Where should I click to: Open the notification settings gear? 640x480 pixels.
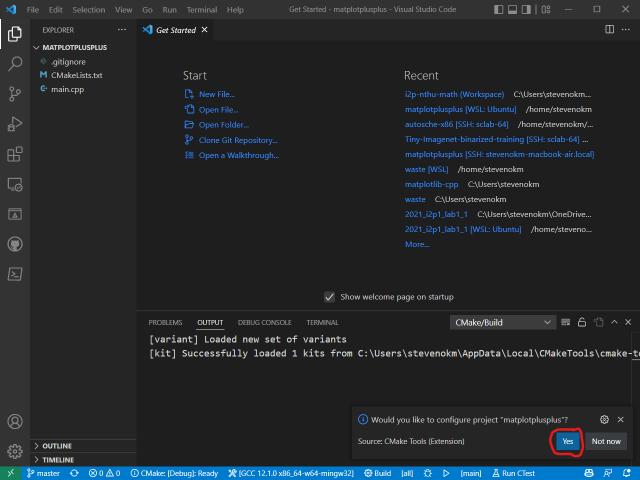(x=604, y=420)
